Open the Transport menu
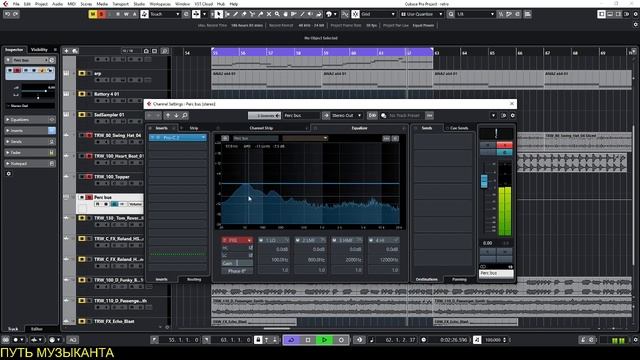The image size is (640, 360). click(x=120, y=4)
